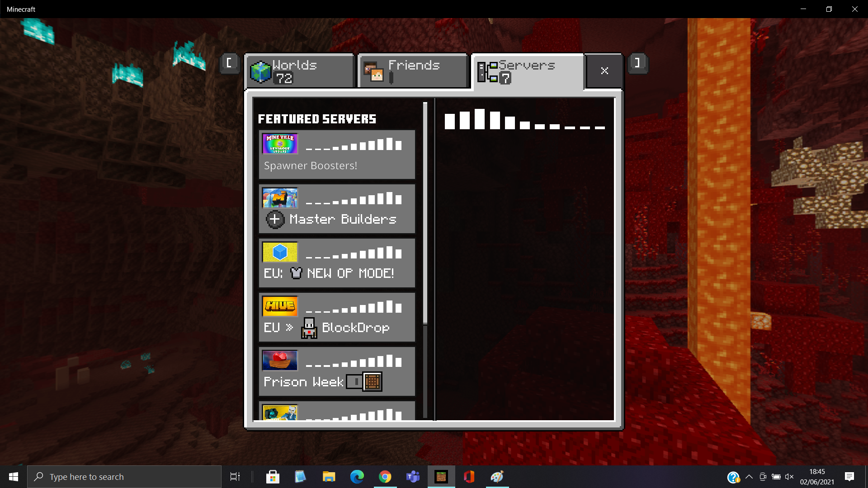Click the server list scrollbar

pos(425,212)
